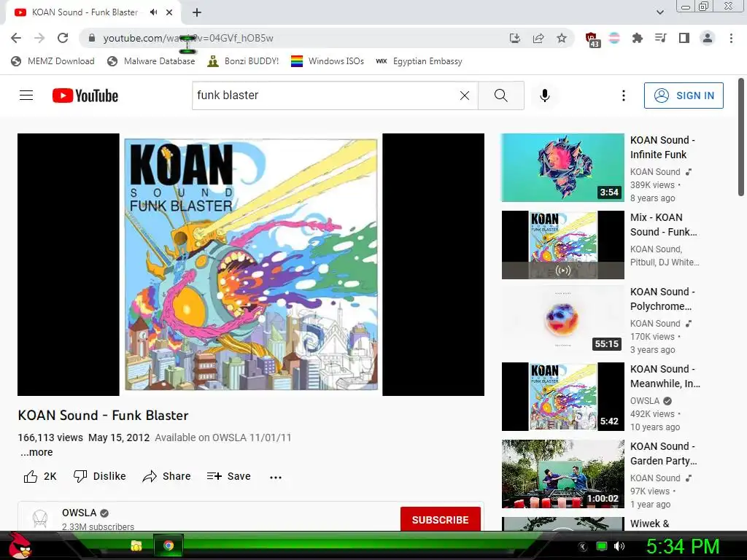Open the Windows ISOs bookmark
Screen dimensions: 747x560
[x=328, y=61]
